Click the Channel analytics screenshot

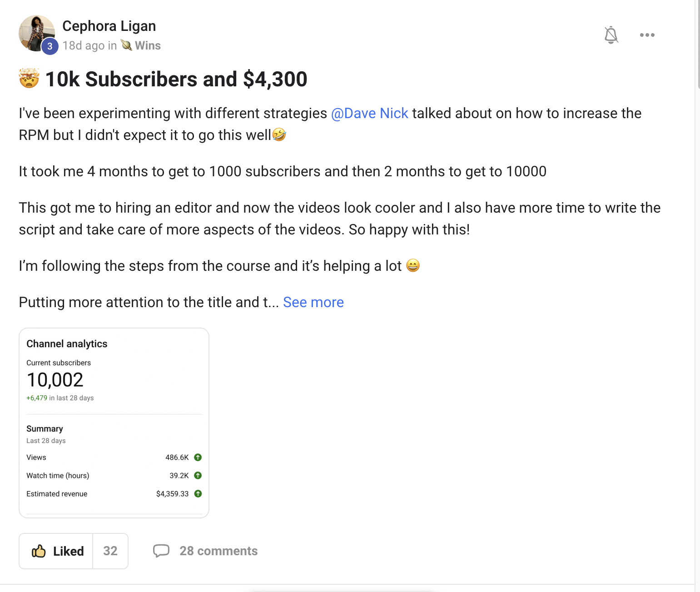click(x=114, y=420)
